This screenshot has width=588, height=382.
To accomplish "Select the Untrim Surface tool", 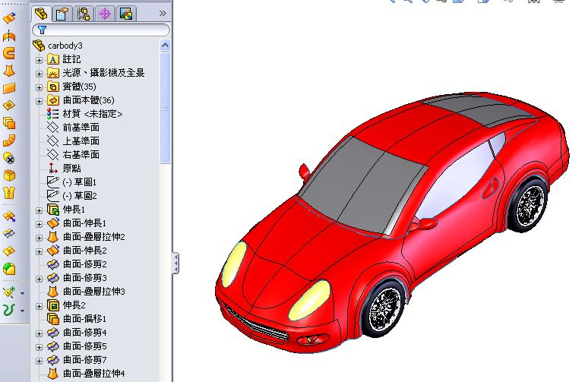I will point(9,251).
